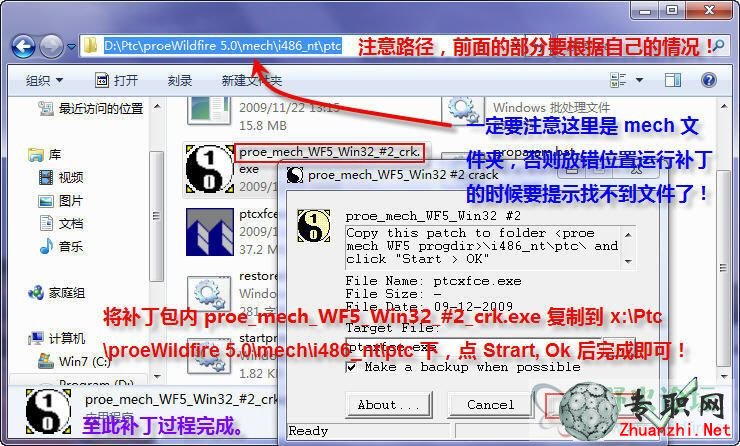Viewport: 740px width, 446px height.
Task: Select 库 in the navigation pane
Action: [x=45, y=154]
